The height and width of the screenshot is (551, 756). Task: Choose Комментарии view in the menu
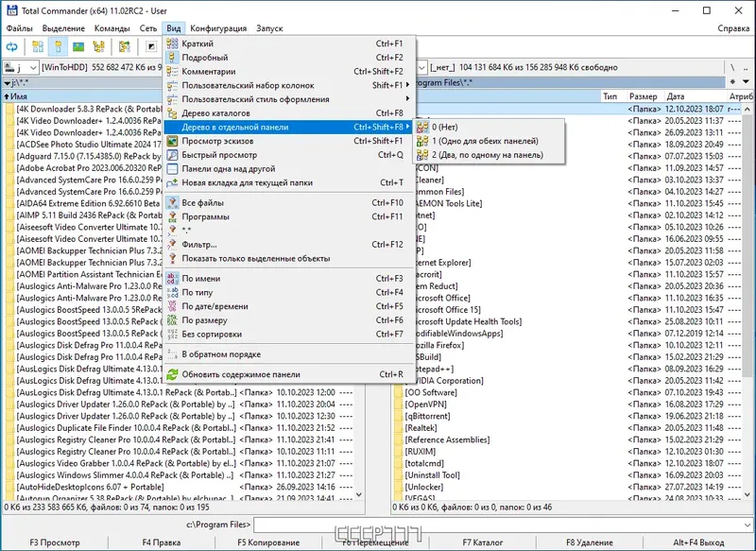pos(289,71)
